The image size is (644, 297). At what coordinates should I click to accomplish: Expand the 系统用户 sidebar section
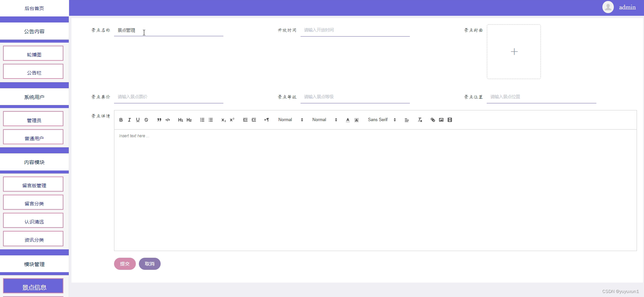34,97
